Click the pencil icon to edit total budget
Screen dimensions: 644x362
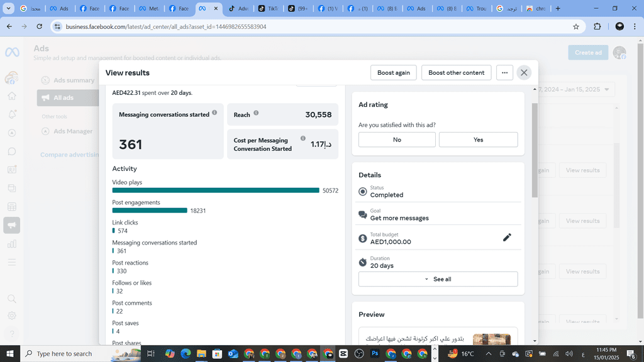[507, 238]
